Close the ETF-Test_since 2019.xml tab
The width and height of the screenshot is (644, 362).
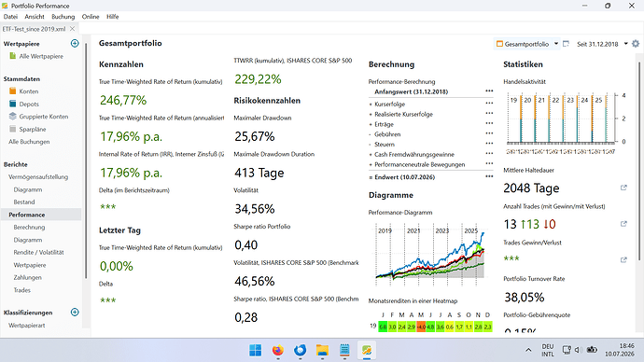pyautogui.click(x=72, y=29)
